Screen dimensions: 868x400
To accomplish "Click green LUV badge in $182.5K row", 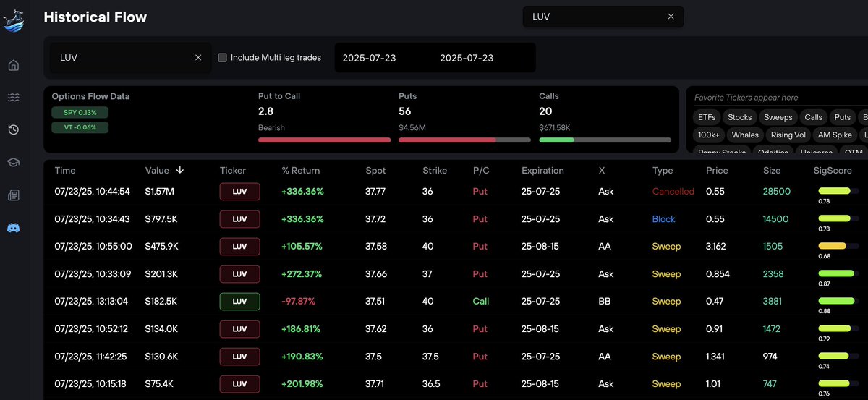I will click(239, 302).
